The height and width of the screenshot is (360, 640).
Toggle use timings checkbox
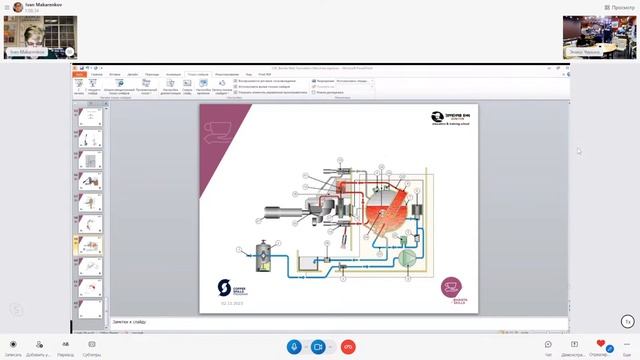coord(236,87)
